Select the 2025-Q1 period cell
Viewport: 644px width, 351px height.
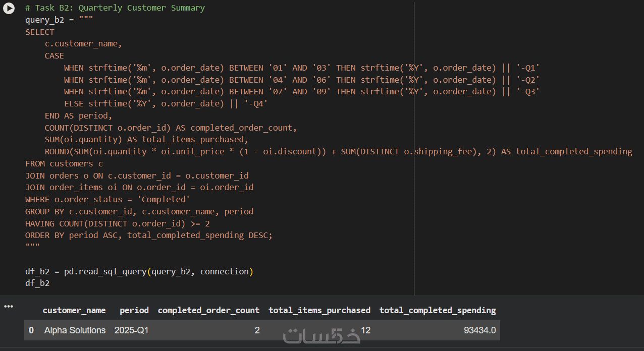[131, 330]
